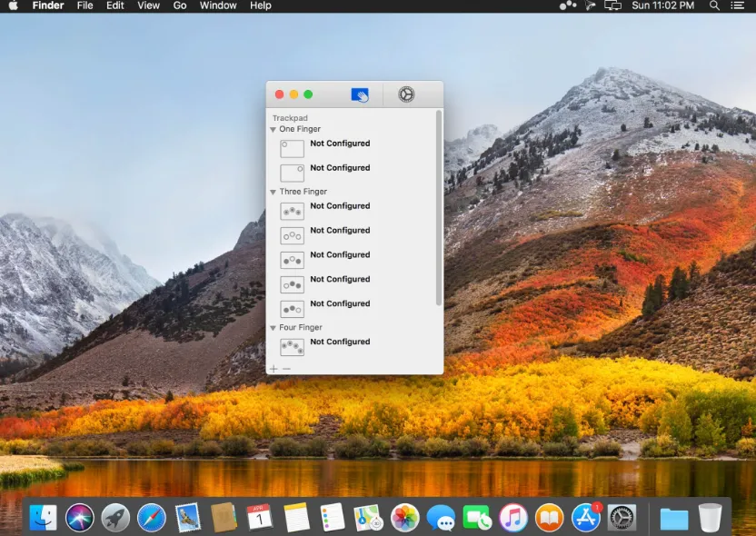
Task: Select the blue hand gestures toolbar icon
Action: (360, 94)
